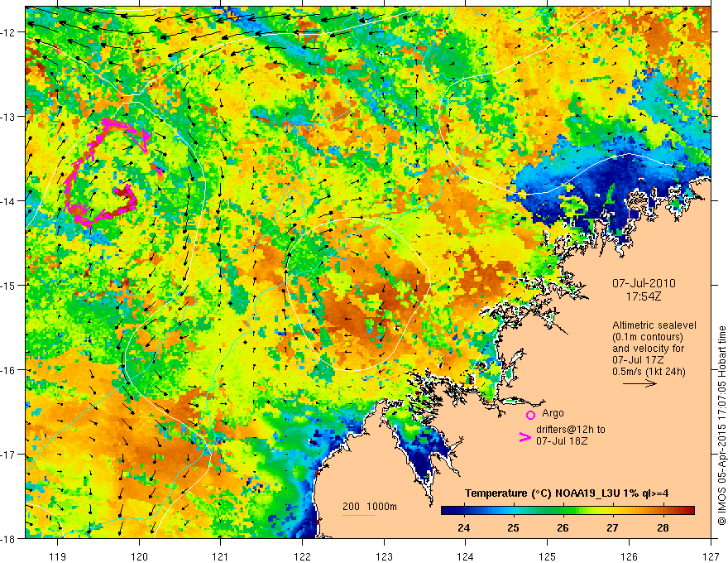Click the dark red end of temperature colorbar
The width and height of the screenshot is (728, 563).
tap(689, 511)
